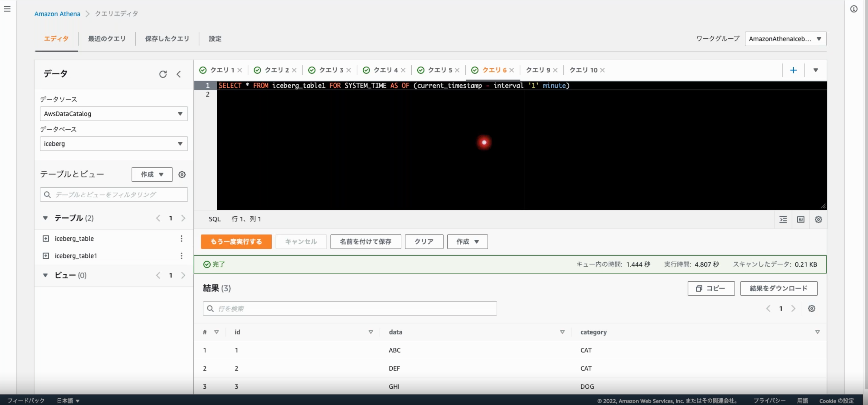This screenshot has width=868, height=405.
Task: Expand iceberg_table columns
Action: [x=46, y=238]
